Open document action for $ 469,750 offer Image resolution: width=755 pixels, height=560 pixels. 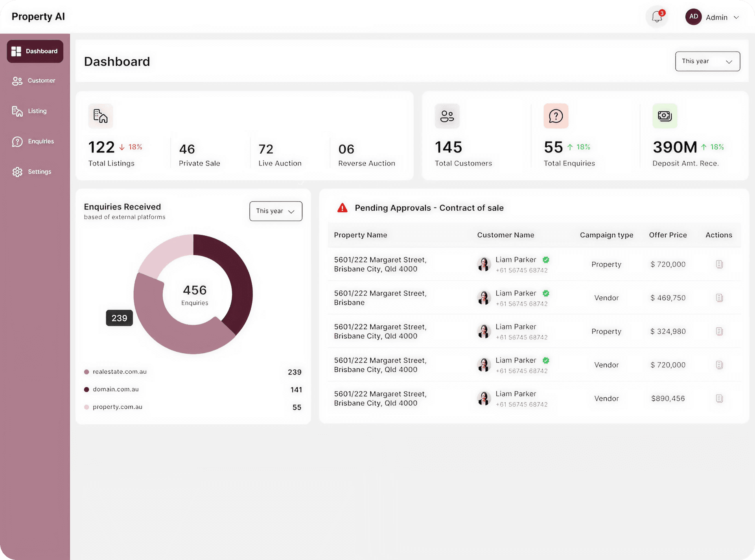719,298
